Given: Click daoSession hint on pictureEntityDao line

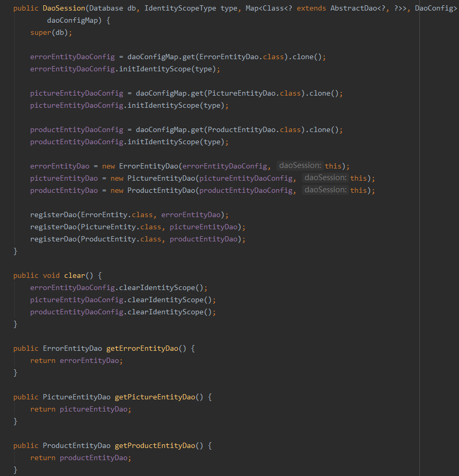Looking at the screenshot, I should coord(325,178).
